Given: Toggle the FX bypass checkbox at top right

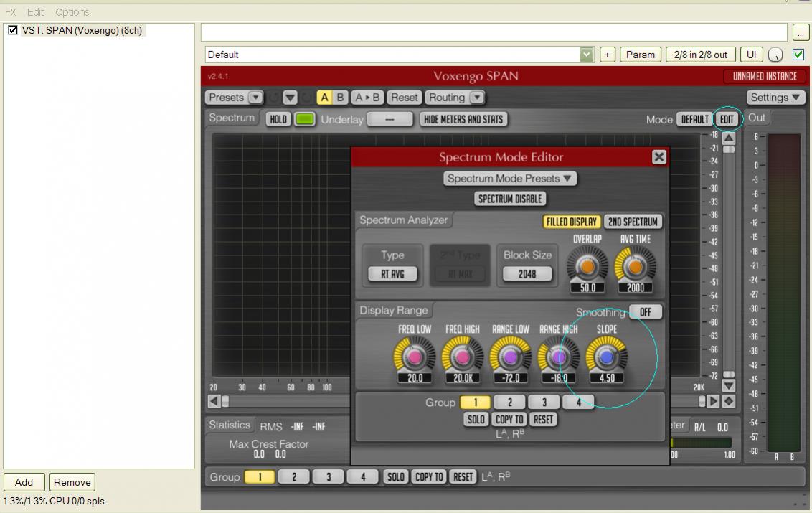Looking at the screenshot, I should click(x=798, y=55).
